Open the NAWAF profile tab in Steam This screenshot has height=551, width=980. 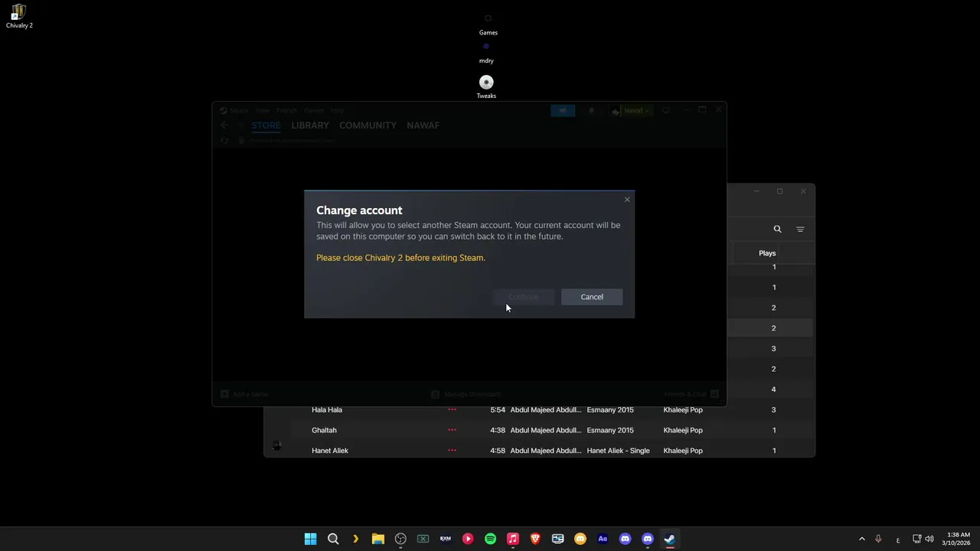pos(423,126)
